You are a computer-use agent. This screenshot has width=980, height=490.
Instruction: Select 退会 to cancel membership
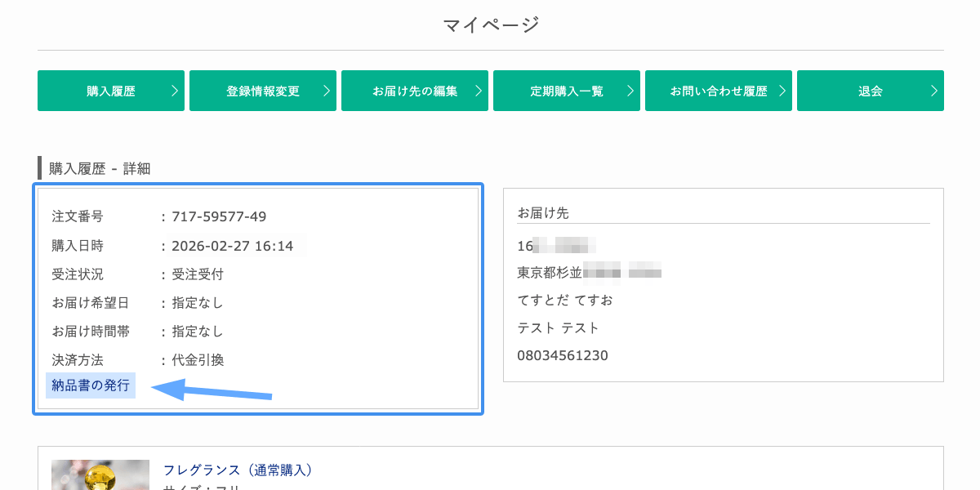(x=870, y=91)
